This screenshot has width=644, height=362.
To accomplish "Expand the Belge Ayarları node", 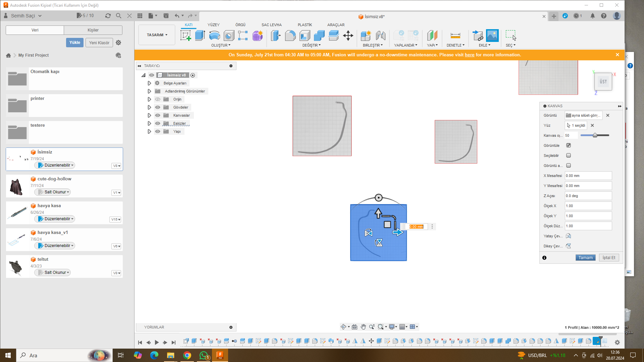I will [x=150, y=83].
